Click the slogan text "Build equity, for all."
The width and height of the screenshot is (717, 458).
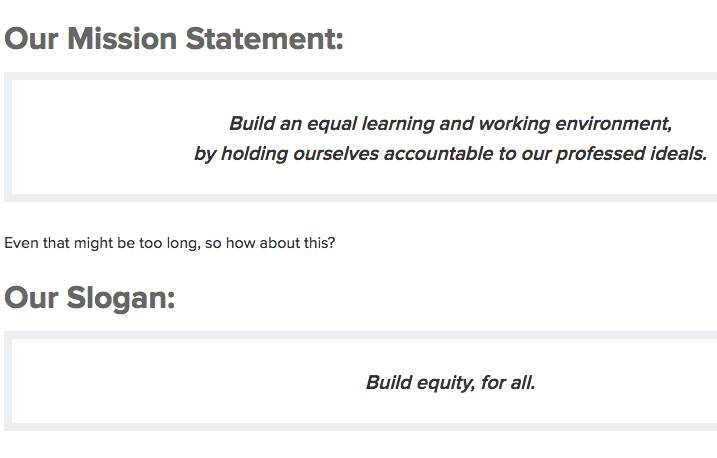pyautogui.click(x=450, y=382)
